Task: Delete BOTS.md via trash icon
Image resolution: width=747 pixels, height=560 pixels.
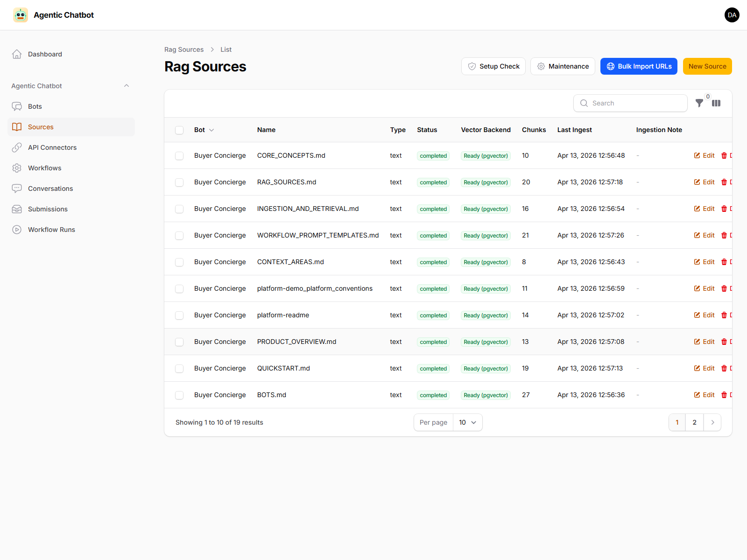Action: [724, 395]
